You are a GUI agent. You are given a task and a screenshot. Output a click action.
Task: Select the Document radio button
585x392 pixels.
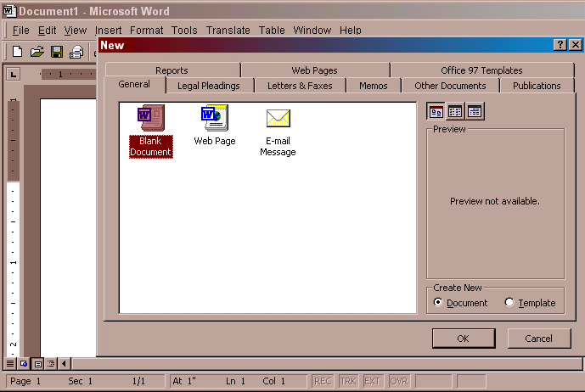(438, 302)
